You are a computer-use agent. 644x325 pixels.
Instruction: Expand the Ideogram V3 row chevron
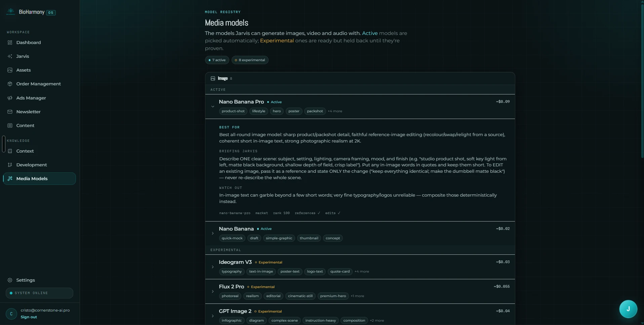[213, 267]
